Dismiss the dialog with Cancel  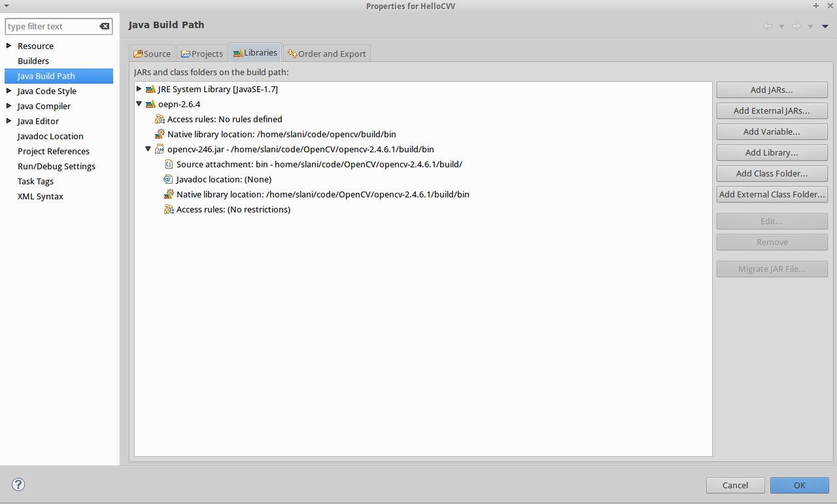(x=736, y=485)
